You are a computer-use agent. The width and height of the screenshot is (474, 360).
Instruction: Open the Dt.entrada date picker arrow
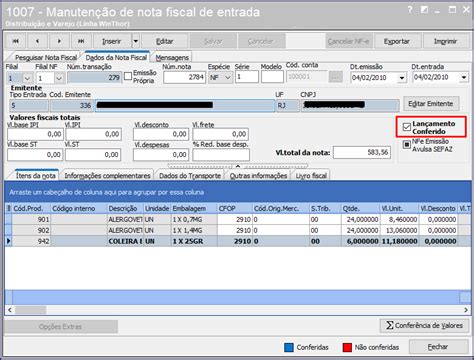(x=464, y=78)
